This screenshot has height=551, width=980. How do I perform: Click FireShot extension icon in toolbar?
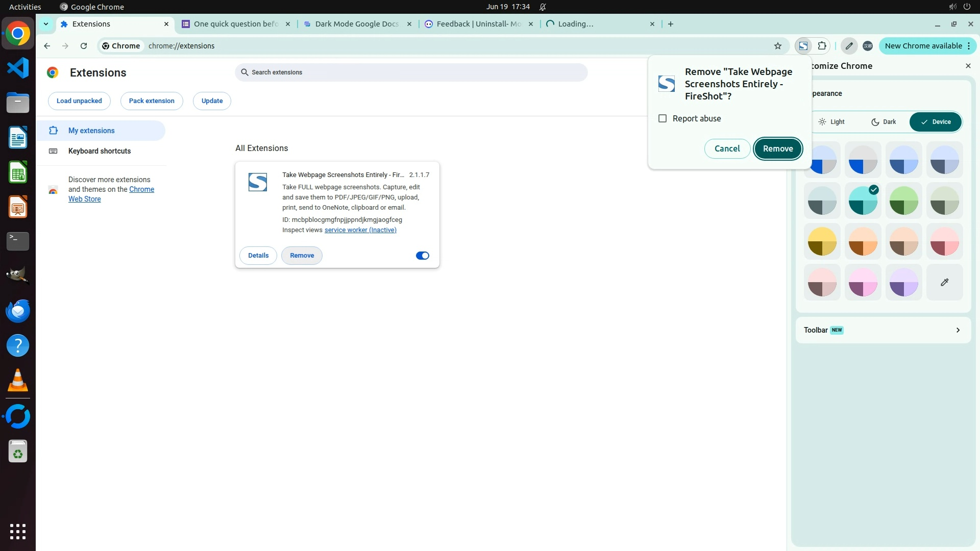(x=803, y=46)
